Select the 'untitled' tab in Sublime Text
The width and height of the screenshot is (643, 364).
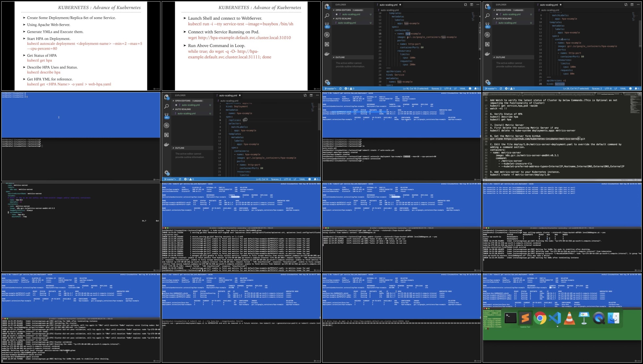click(628, 94)
